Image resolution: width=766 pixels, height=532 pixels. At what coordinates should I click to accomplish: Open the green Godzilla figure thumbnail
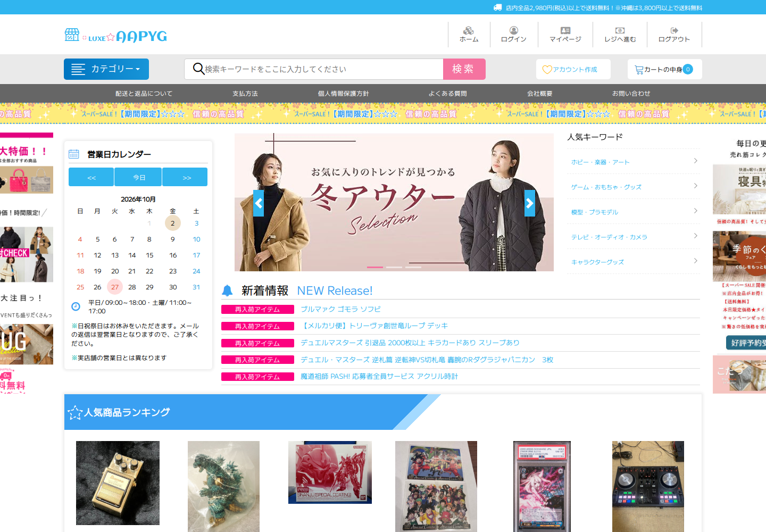(x=223, y=486)
